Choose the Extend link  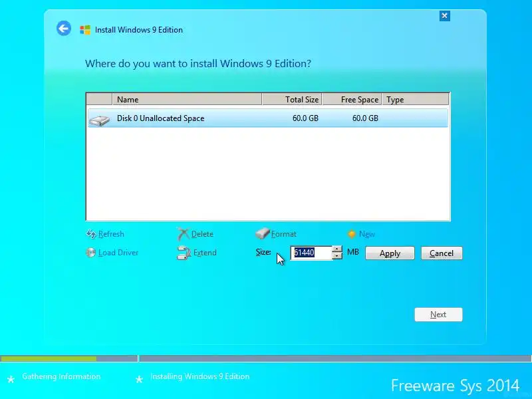click(205, 253)
